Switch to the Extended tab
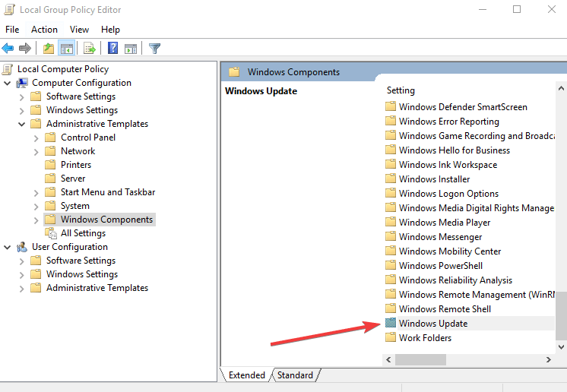 (x=246, y=375)
